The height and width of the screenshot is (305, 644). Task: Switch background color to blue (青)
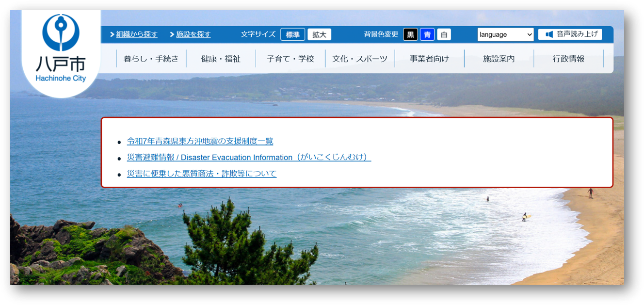pos(427,34)
